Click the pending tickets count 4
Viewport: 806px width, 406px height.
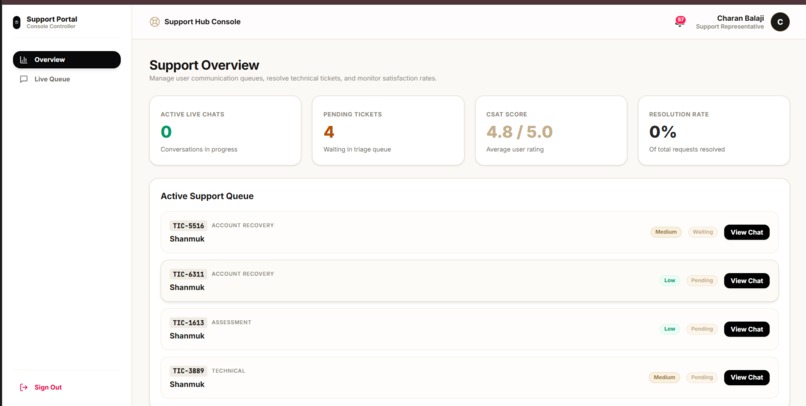tap(329, 132)
